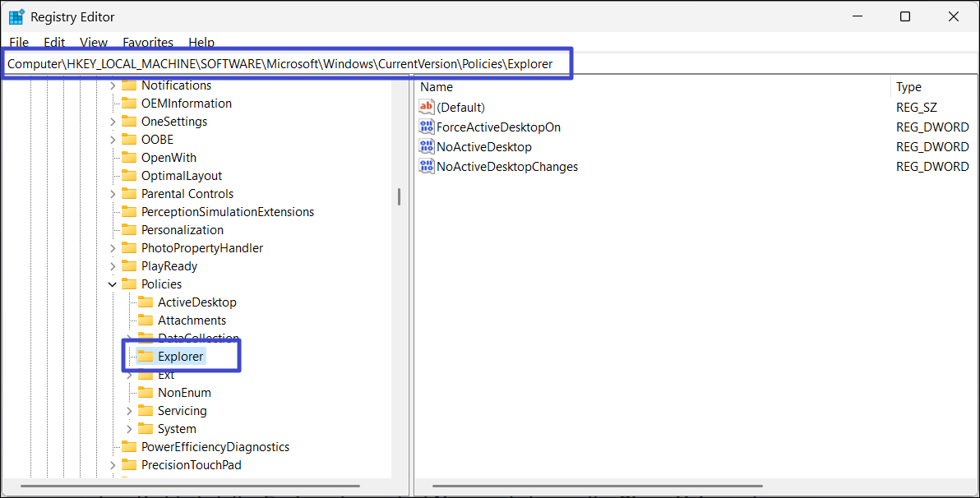Image resolution: width=980 pixels, height=498 pixels.
Task: Click REG_DWORD type in the ForceActiveDesktopOn row
Action: [x=932, y=127]
